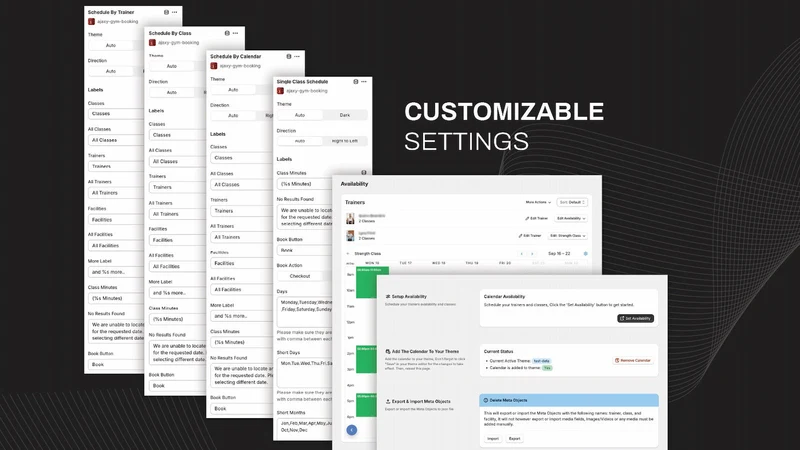This screenshot has width=800, height=450.
Task: Open the three-dot menu in Schedule By Class panel
Action: point(235,33)
